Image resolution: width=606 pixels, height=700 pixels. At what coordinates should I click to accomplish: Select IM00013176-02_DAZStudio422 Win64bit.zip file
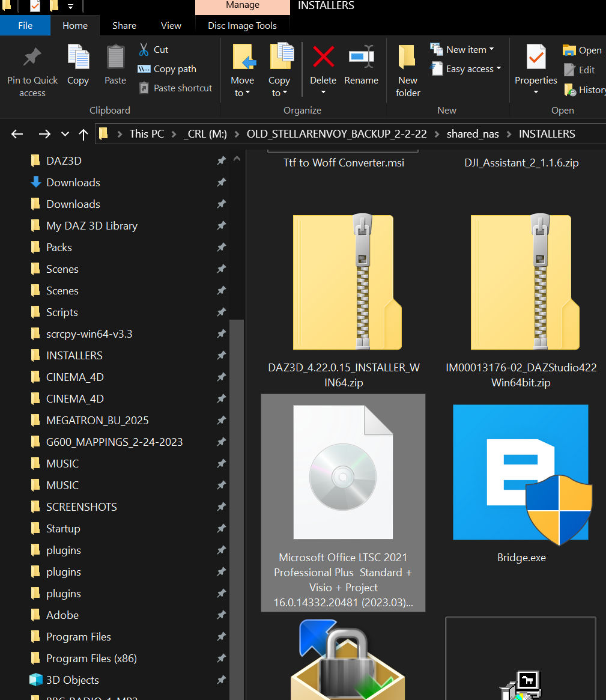521,301
